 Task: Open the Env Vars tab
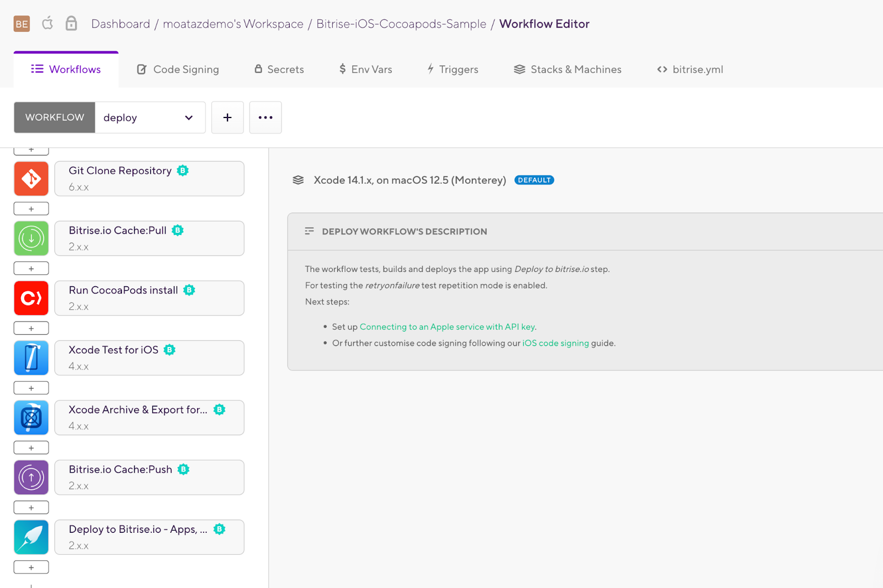pos(365,70)
